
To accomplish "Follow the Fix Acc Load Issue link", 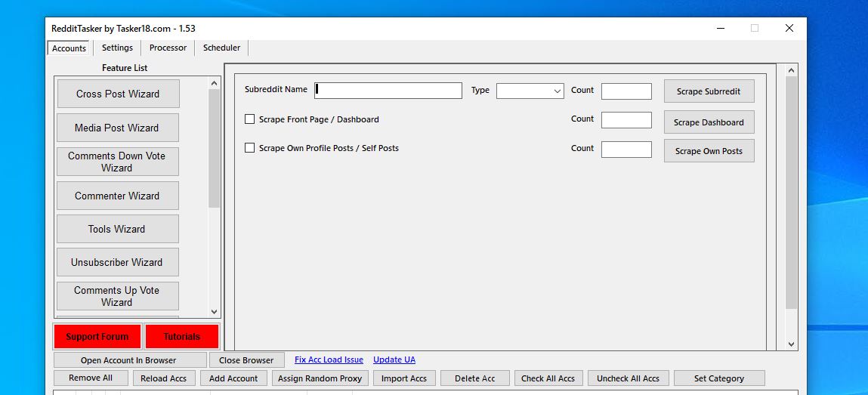I will click(x=329, y=360).
